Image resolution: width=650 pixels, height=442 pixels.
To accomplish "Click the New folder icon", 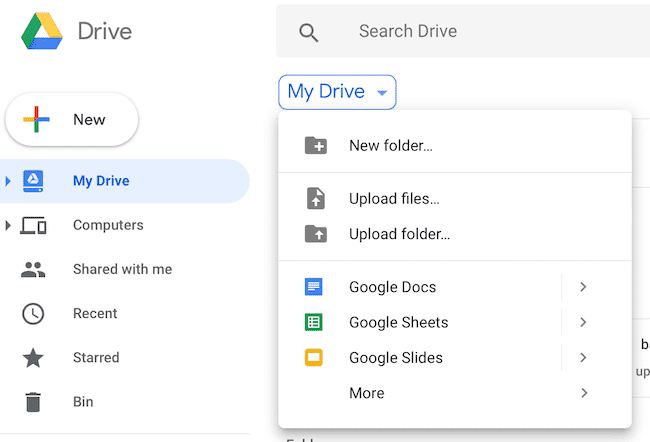I will 316,146.
